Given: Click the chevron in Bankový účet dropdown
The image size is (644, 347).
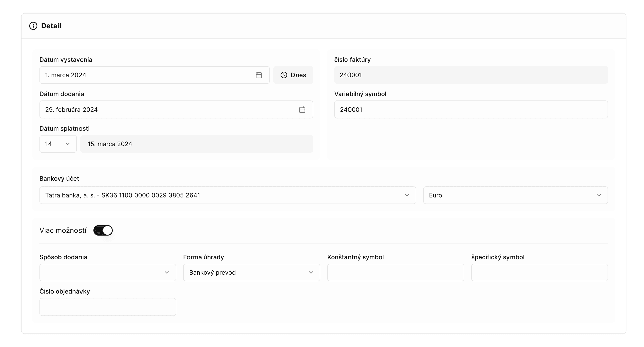Looking at the screenshot, I should (407, 195).
